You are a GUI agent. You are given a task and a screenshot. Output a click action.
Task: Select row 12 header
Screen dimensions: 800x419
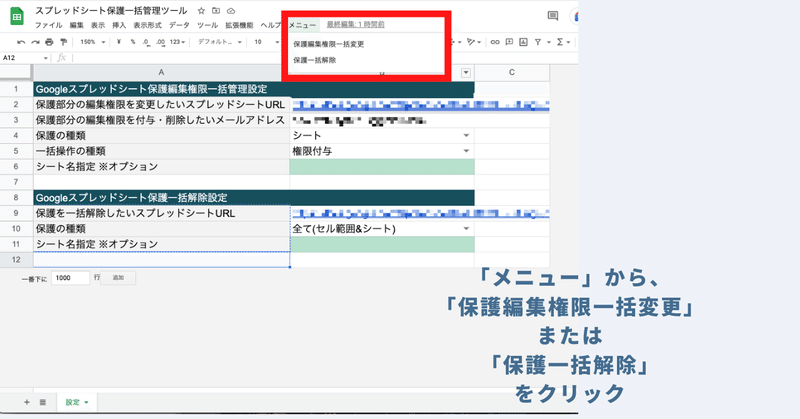coord(16,260)
